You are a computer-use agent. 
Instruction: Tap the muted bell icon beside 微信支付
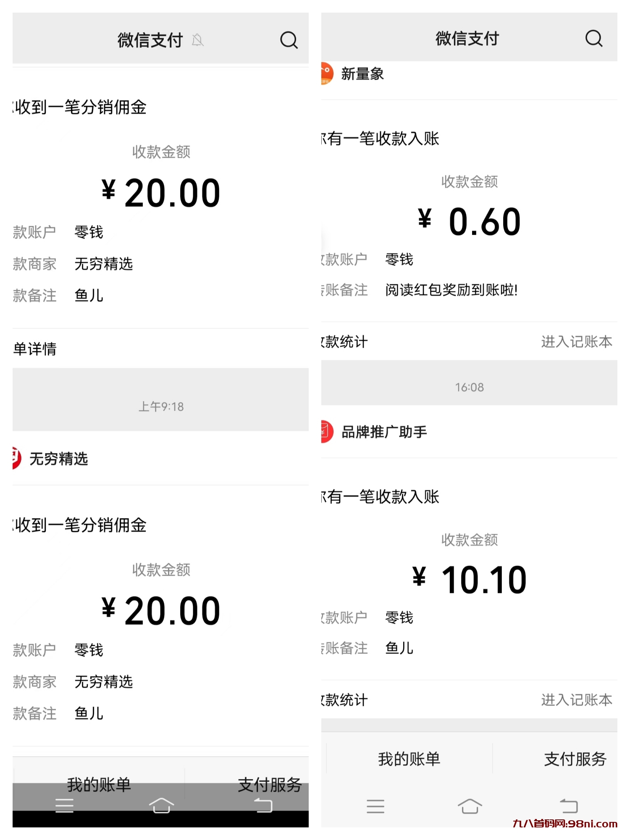coord(197,40)
